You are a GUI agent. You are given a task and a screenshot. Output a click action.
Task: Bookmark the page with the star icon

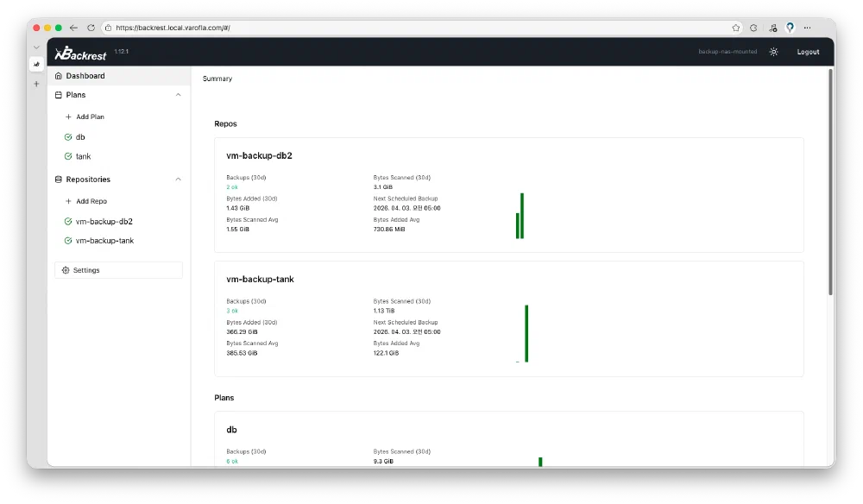(x=736, y=28)
